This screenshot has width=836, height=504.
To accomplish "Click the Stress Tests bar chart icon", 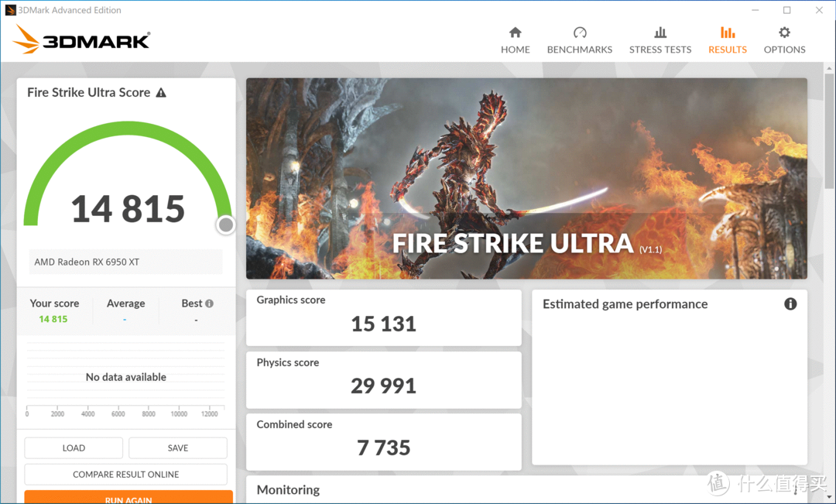I will (660, 33).
